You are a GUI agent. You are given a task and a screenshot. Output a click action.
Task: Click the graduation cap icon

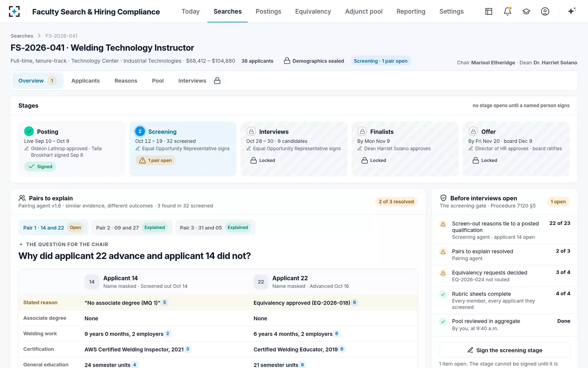(526, 11)
